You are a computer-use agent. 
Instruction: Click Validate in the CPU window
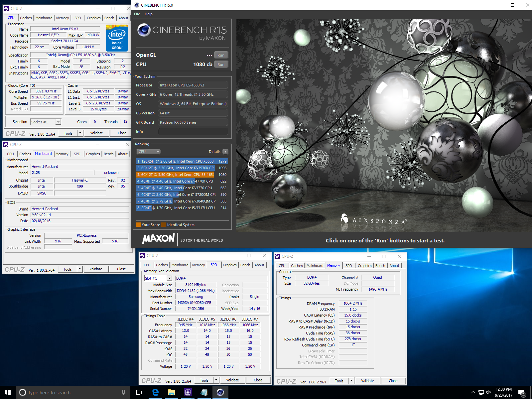(x=96, y=133)
